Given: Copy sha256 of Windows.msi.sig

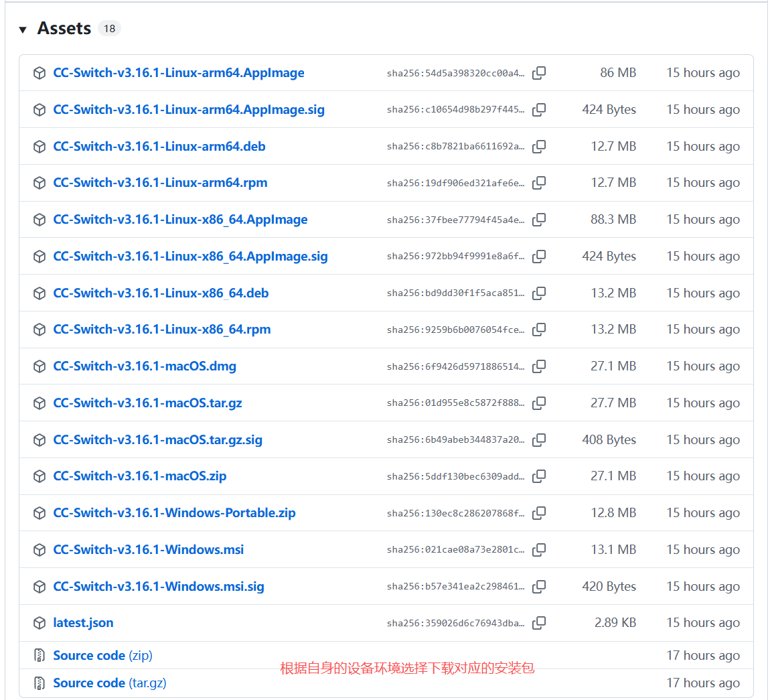Looking at the screenshot, I should (x=539, y=587).
